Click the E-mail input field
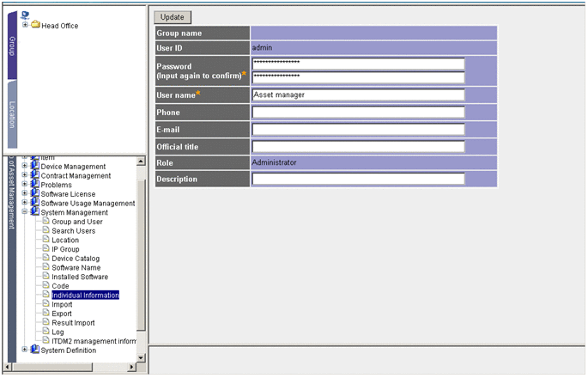This screenshot has width=588, height=378. [358, 130]
